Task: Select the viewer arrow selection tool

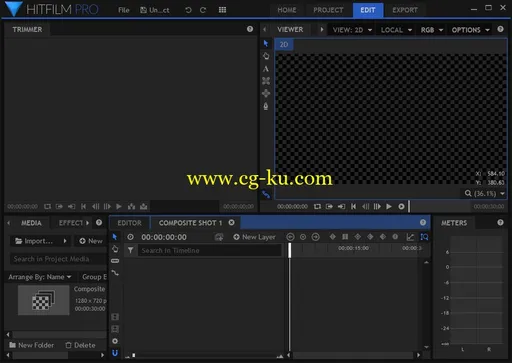Action: click(266, 44)
